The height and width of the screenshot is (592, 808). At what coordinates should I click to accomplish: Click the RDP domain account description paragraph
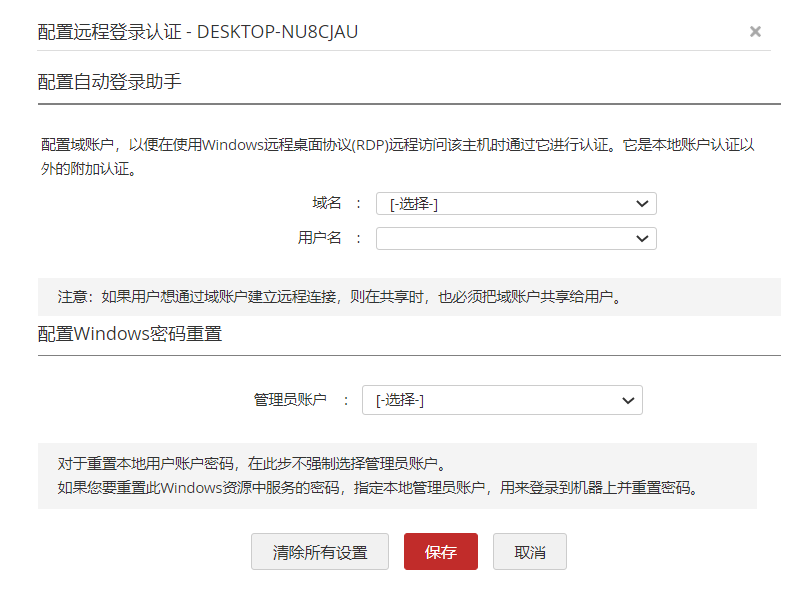[x=398, y=157]
